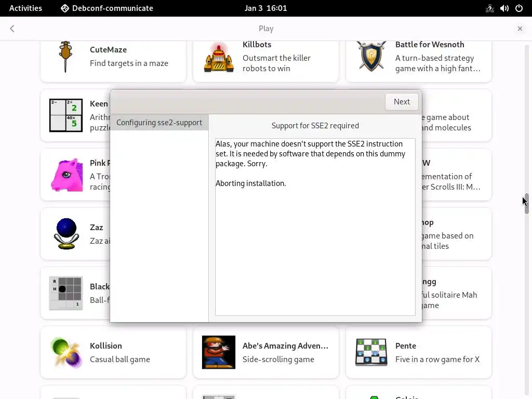The image size is (532, 399).
Task: Click the Next button in the dialog
Action: tap(402, 102)
